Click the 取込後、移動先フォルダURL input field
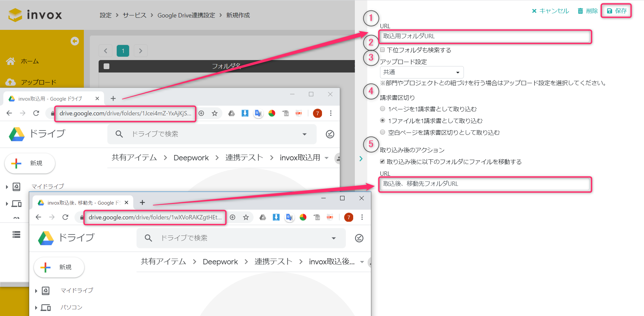The image size is (644, 316). coord(485,184)
